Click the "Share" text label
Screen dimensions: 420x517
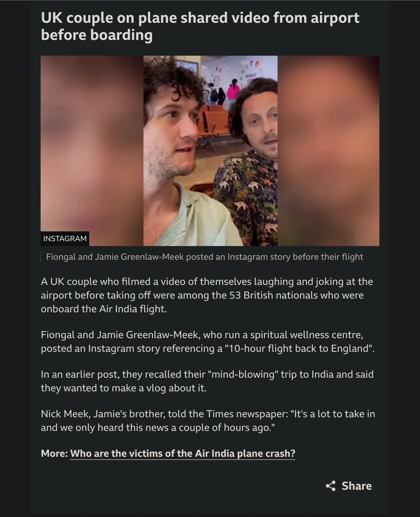click(x=357, y=486)
